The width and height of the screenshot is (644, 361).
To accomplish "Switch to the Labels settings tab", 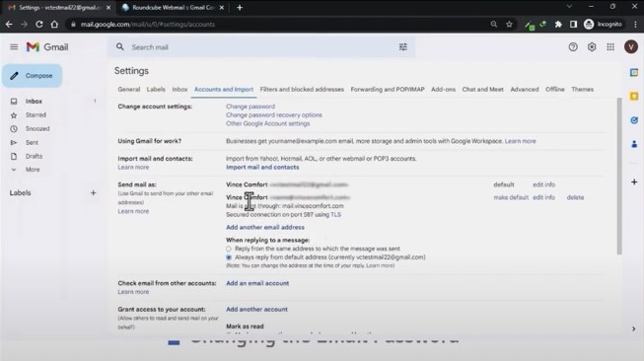I will [156, 89].
